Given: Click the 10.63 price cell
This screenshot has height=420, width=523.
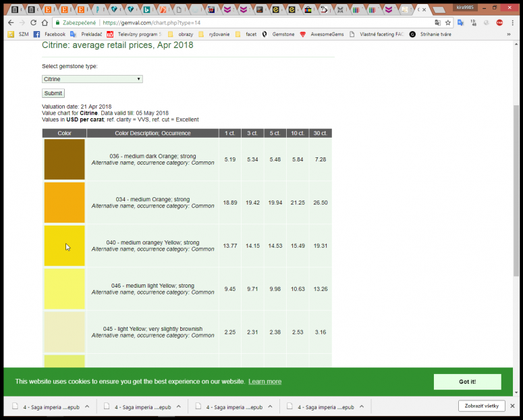Looking at the screenshot, I should (298, 289).
